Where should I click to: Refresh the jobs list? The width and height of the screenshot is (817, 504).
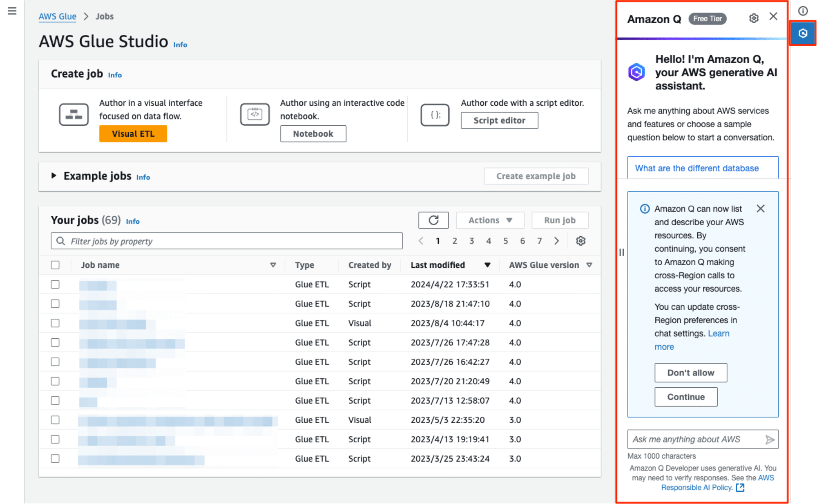click(x=433, y=220)
